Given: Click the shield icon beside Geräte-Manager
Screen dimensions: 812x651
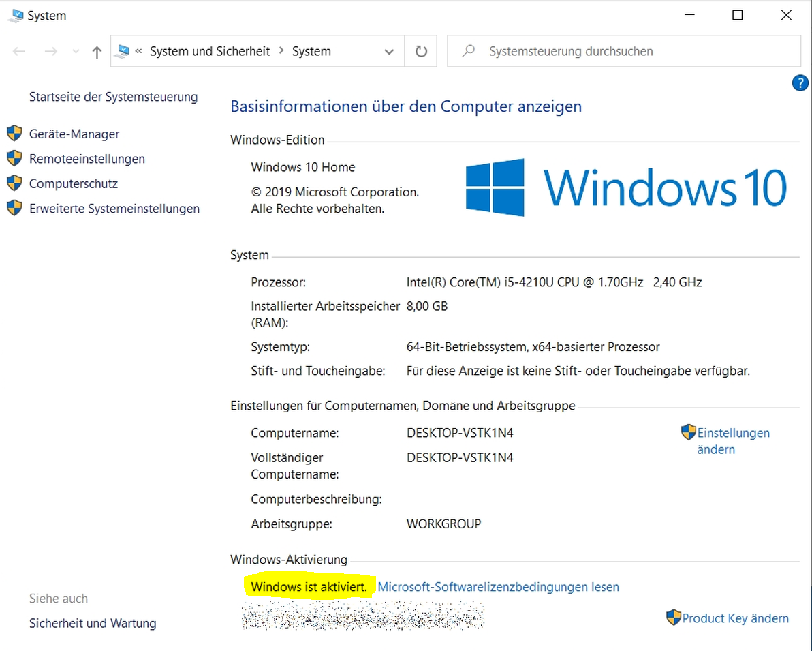Looking at the screenshot, I should coord(14,133).
